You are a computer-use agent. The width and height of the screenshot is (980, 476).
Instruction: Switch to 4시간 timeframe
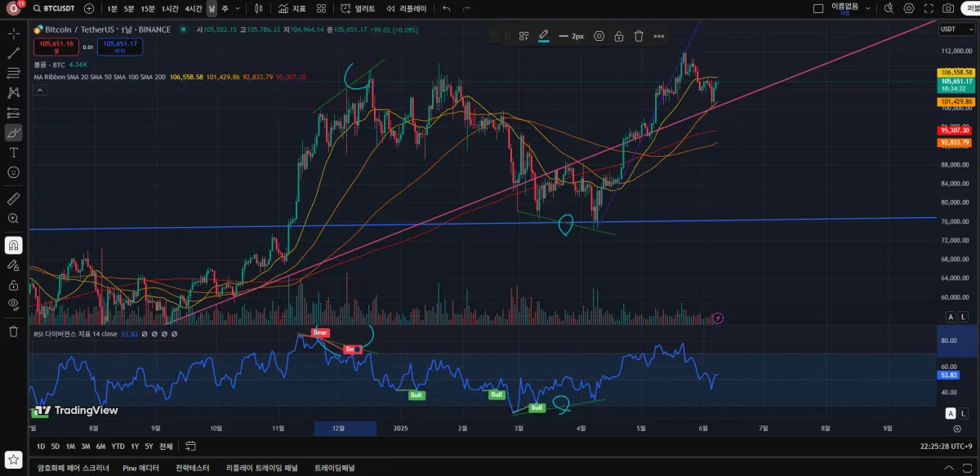194,8
